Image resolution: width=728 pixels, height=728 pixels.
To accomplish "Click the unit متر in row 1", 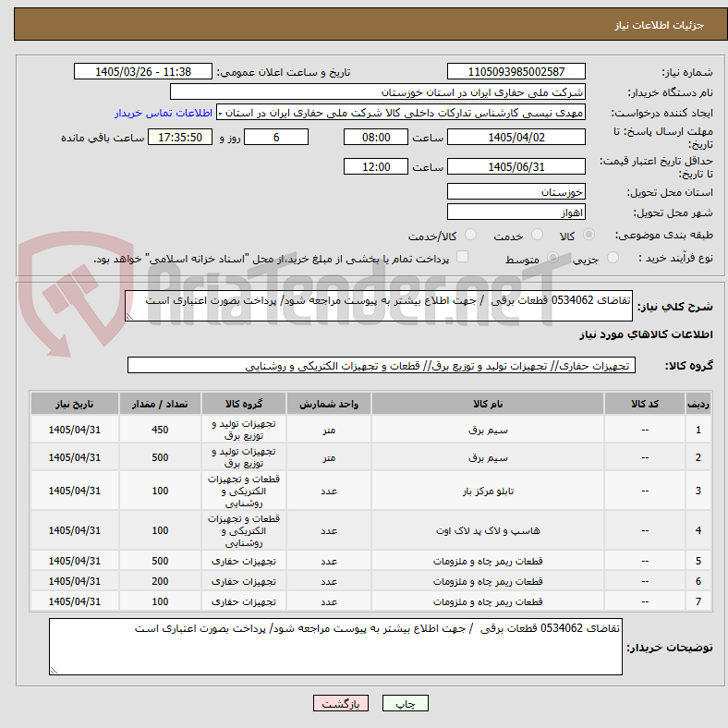I will coord(329,430).
